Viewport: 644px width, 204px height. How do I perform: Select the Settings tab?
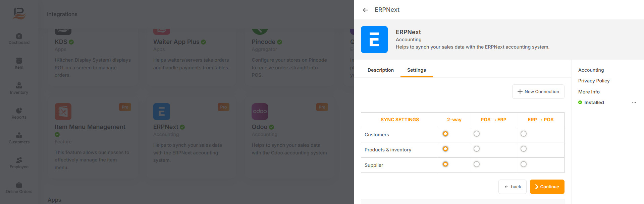(x=417, y=70)
